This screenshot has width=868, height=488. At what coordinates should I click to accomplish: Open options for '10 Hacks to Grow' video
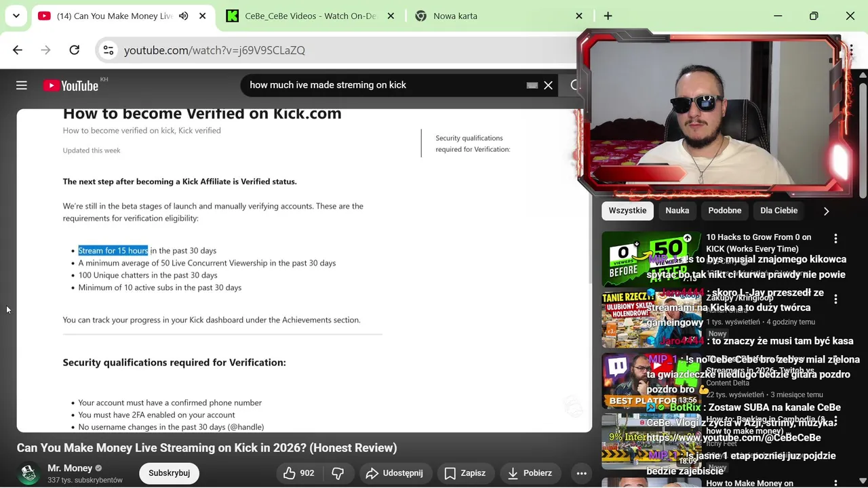835,239
